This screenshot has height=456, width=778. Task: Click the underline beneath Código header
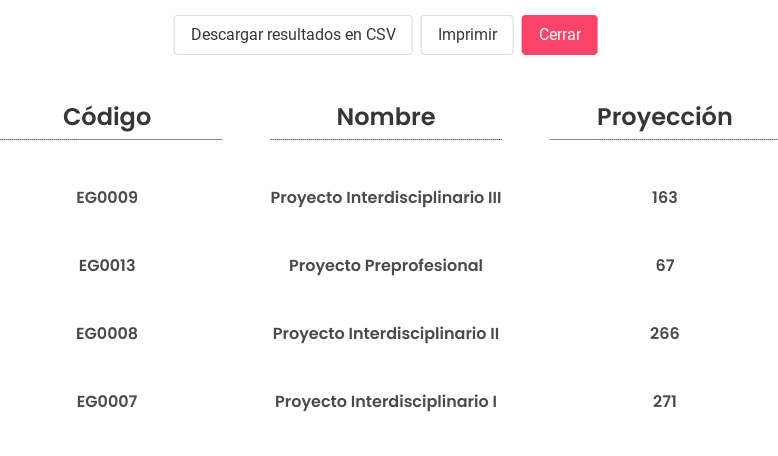coord(111,139)
